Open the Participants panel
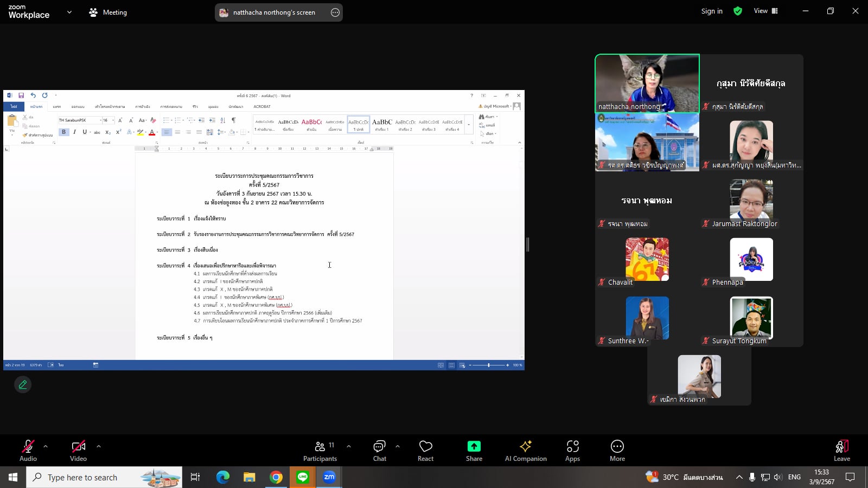 320,451
